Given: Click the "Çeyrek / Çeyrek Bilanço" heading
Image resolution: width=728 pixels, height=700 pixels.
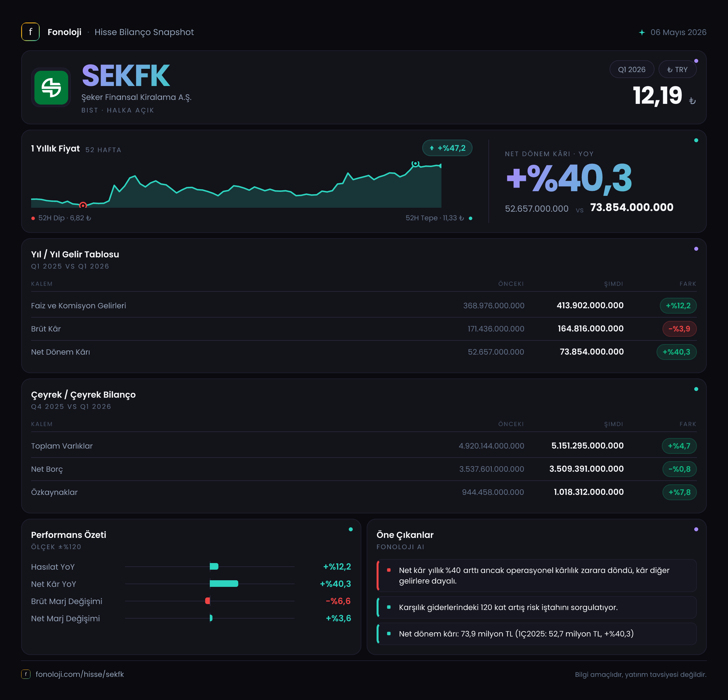Looking at the screenshot, I should 83,395.
